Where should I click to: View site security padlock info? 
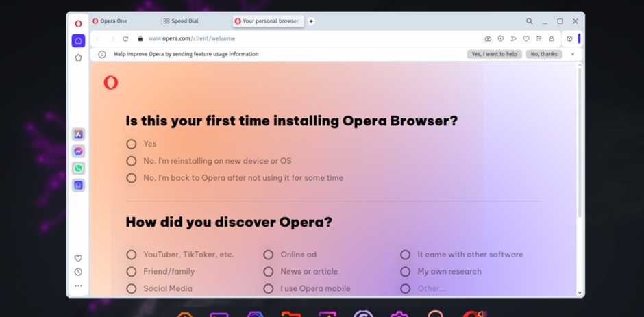pos(140,38)
